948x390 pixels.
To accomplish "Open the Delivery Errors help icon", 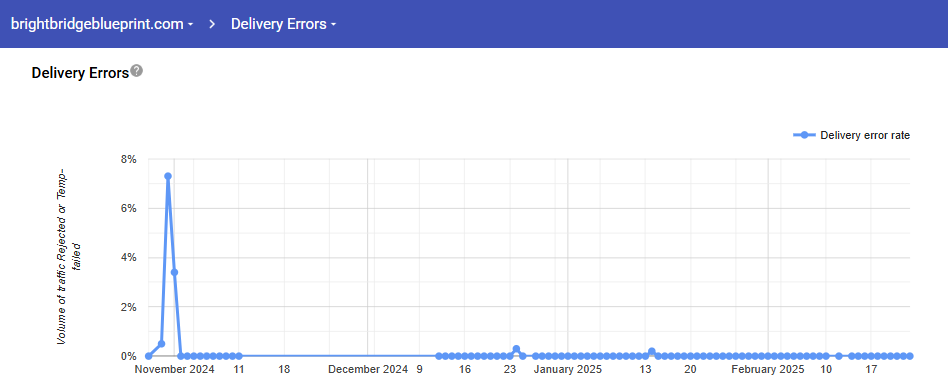I will click(x=137, y=71).
